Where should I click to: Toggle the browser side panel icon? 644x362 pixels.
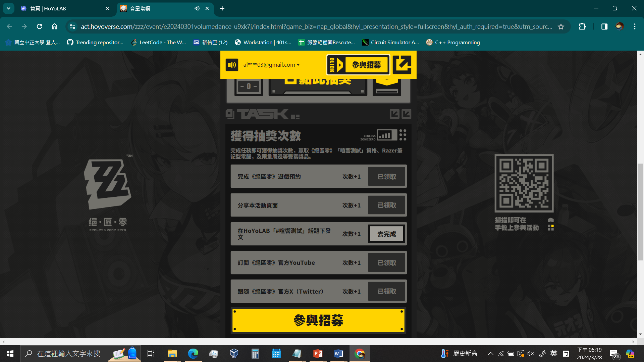pos(604,26)
